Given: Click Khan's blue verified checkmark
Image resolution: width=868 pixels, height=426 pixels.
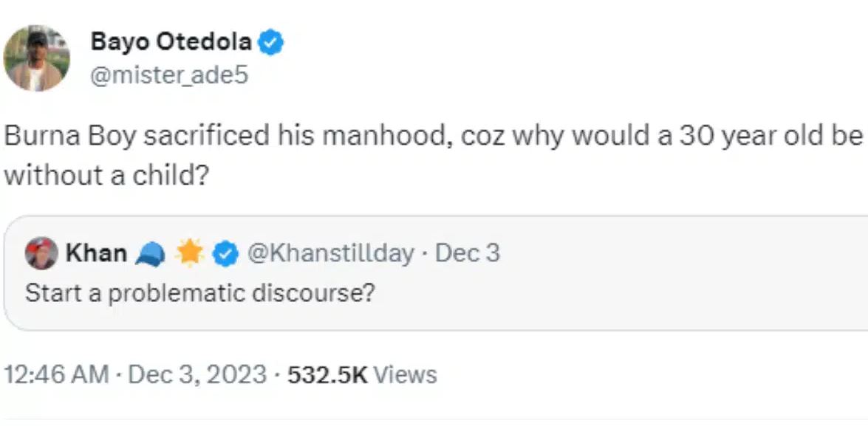Looking at the screenshot, I should [x=225, y=254].
